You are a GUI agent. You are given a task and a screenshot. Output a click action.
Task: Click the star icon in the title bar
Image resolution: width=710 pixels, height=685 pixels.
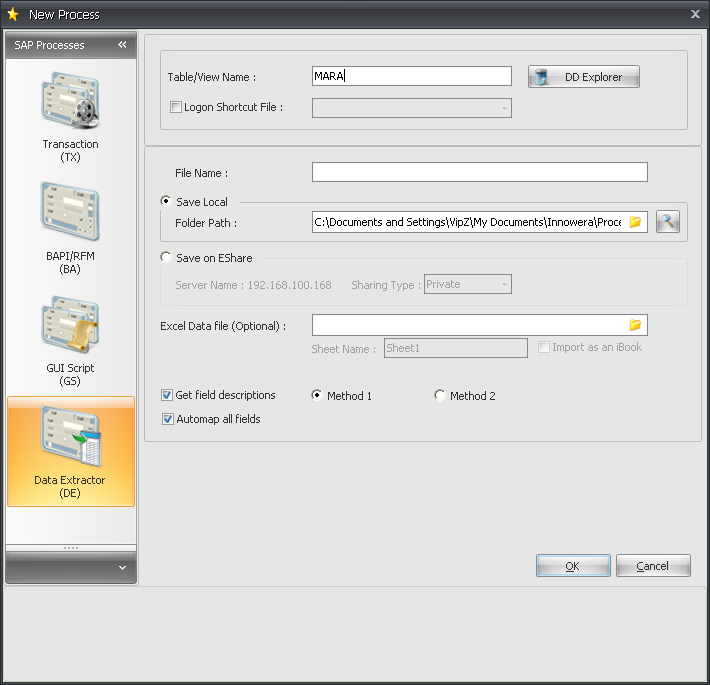[x=13, y=14]
